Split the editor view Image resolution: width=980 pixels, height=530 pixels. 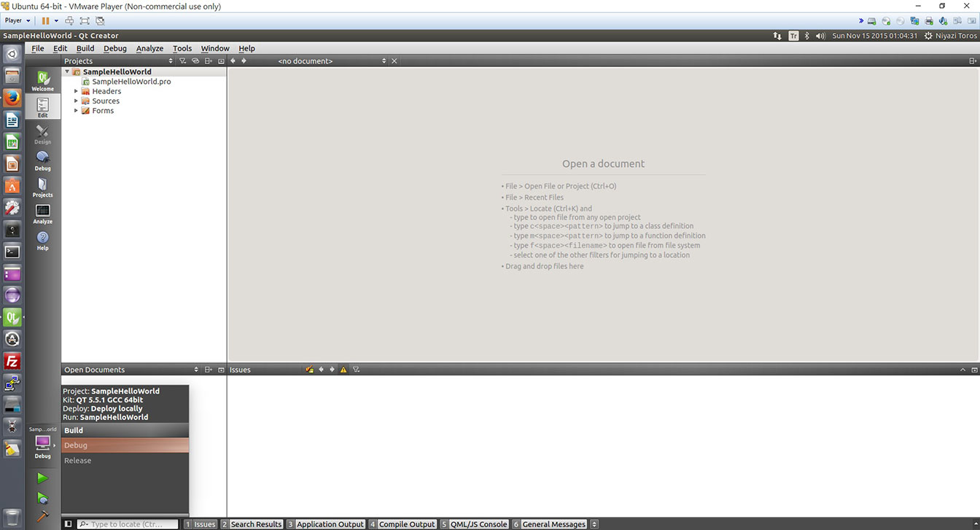[973, 61]
